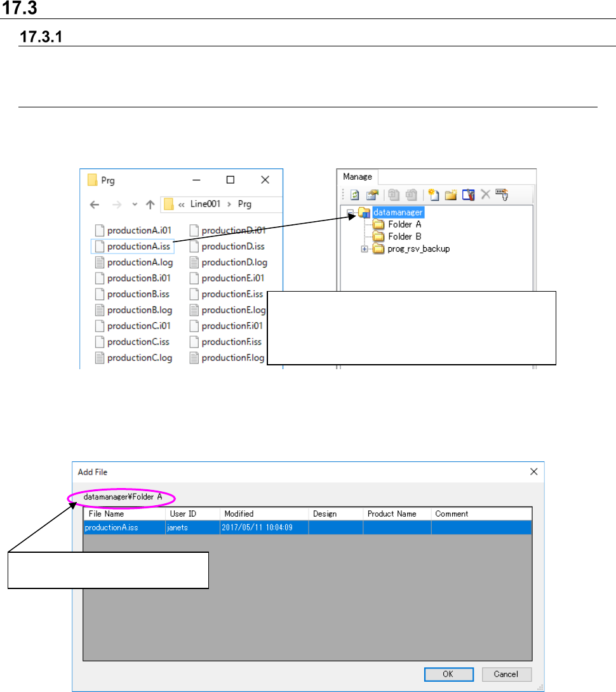Go back with Prg window's left arrow

[x=95, y=205]
